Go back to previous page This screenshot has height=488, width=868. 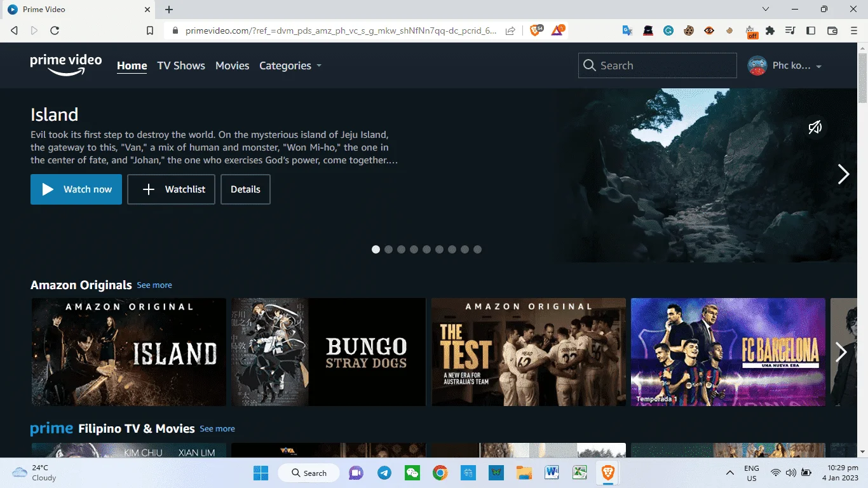pyautogui.click(x=14, y=30)
